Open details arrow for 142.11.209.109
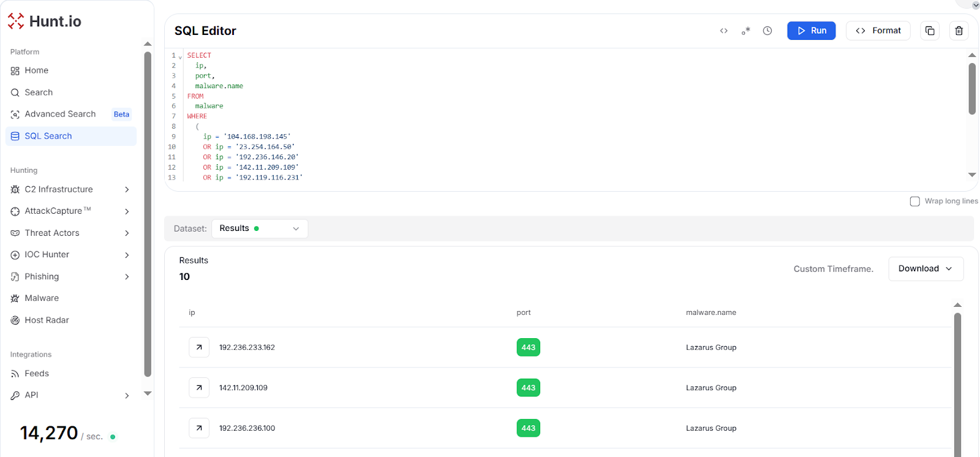This screenshot has width=980, height=457. [x=199, y=388]
